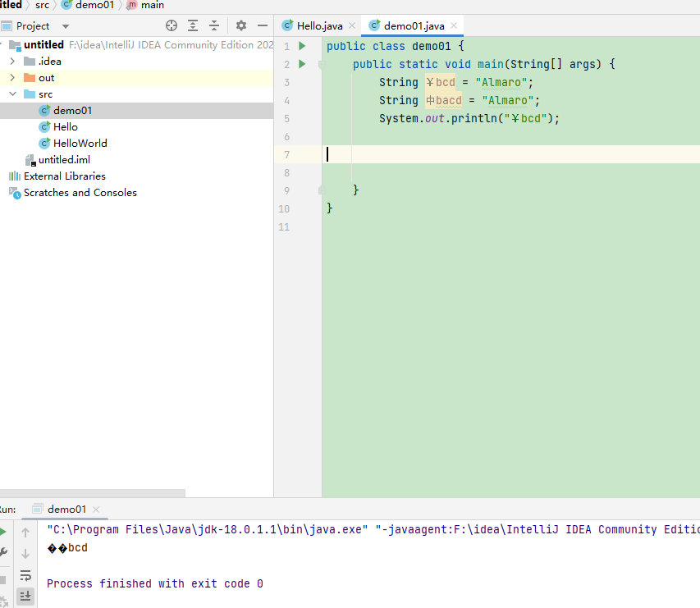Click the stop icon in Run panel
Viewport: 700px width, 608px height.
coord(2,580)
